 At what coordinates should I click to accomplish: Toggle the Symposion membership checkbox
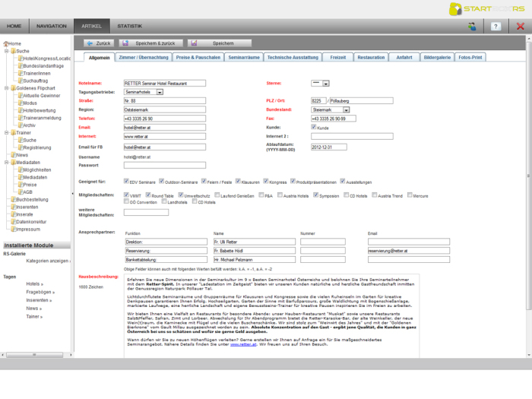pos(315,195)
